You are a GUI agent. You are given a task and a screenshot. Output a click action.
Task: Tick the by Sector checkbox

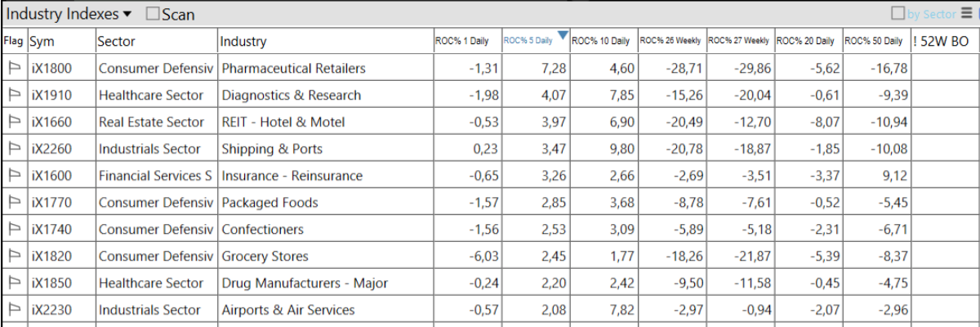tap(898, 14)
